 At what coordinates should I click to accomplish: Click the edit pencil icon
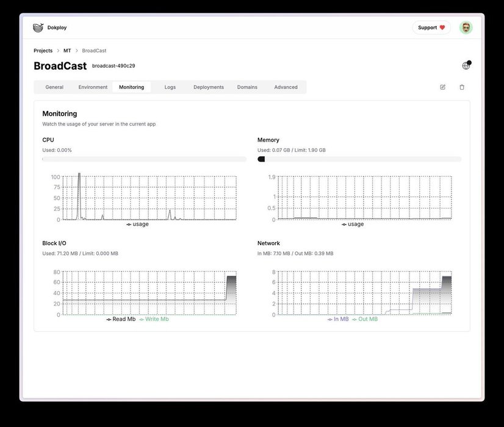pyautogui.click(x=442, y=87)
